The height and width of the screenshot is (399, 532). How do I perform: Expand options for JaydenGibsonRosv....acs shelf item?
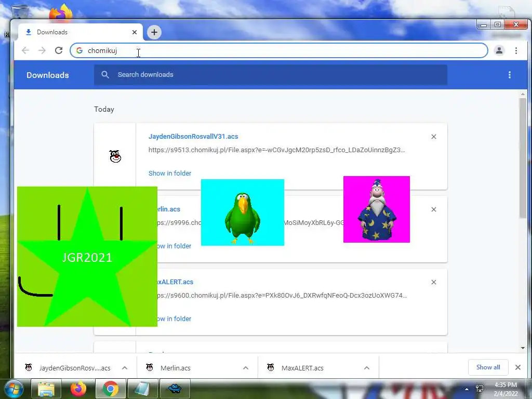pos(125,368)
